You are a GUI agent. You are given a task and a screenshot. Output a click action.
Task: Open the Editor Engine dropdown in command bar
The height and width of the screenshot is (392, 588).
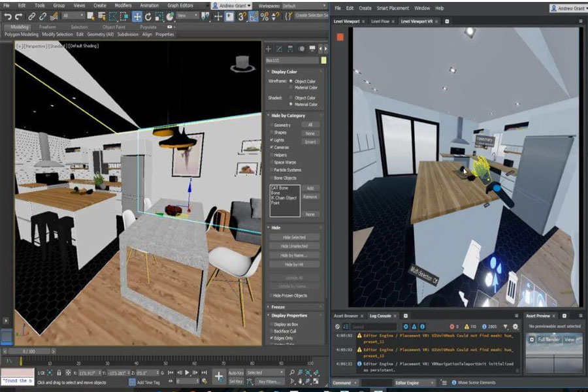point(415,383)
